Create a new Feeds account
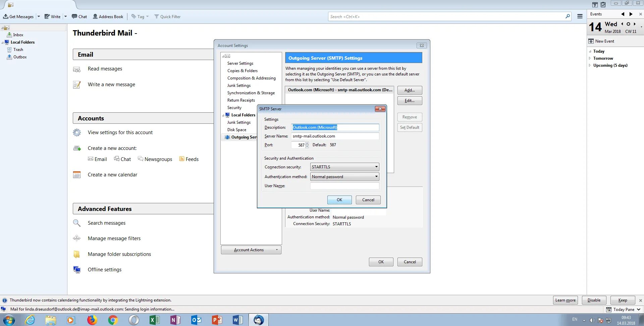The image size is (644, 326). (189, 159)
